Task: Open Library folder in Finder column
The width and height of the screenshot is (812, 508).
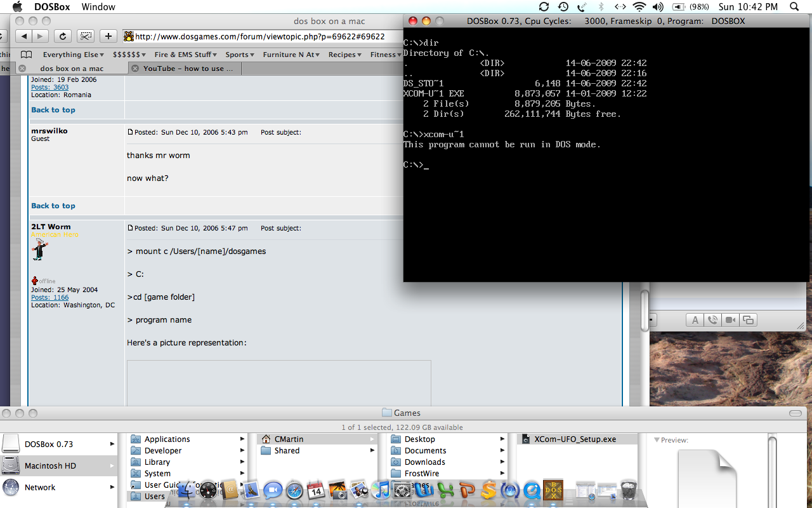Action: point(188,462)
